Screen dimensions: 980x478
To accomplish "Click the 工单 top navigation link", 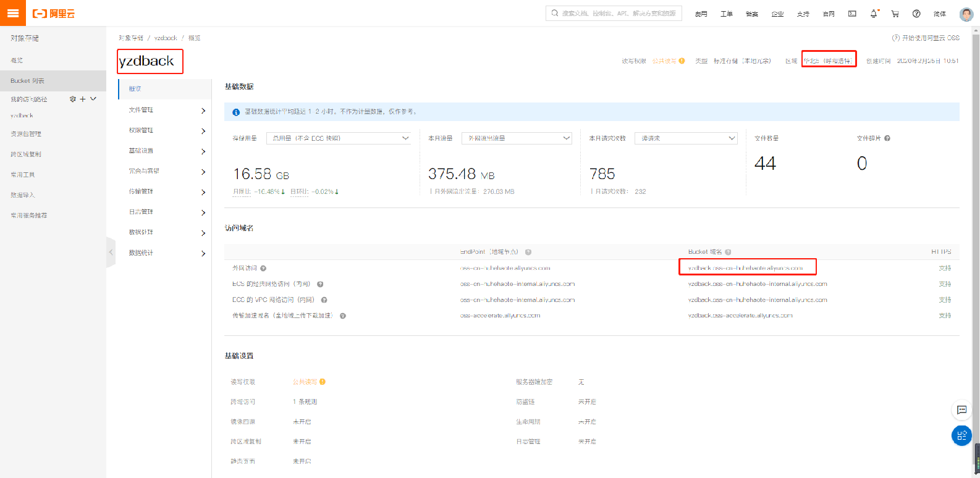I will point(726,14).
